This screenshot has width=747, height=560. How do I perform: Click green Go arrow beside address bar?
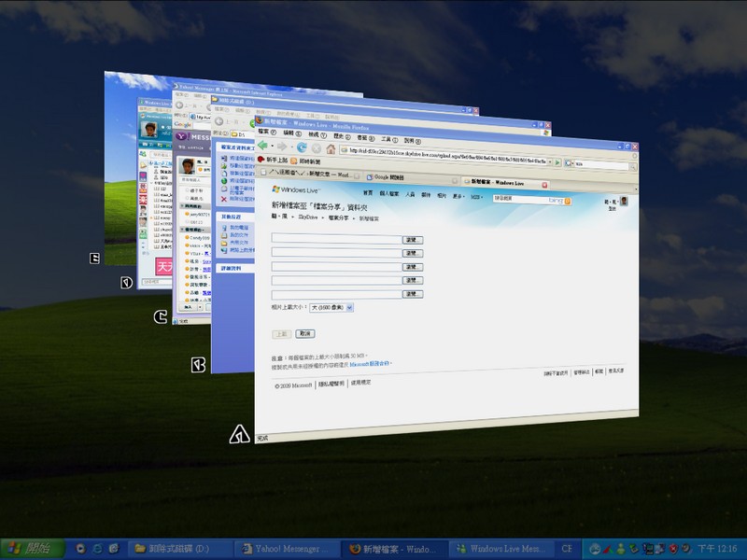point(557,162)
